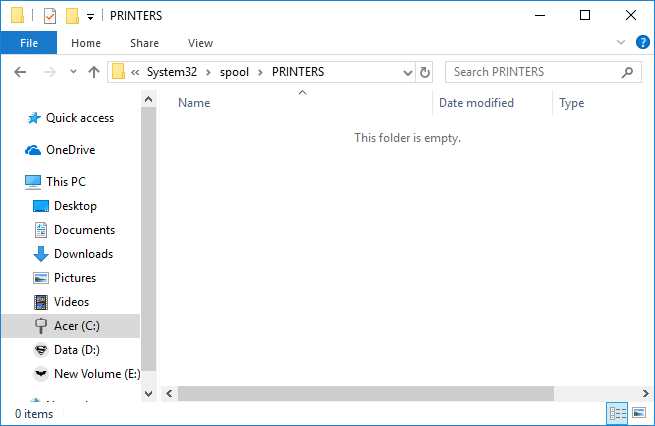Screen dimensions: 655x426
Task: Switch to Details view layout icon
Action: point(618,413)
